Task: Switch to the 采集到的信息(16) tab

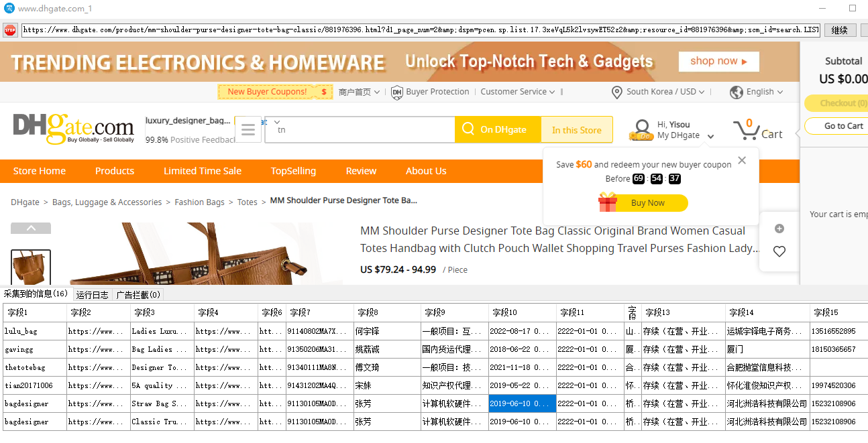Action: pyautogui.click(x=36, y=294)
